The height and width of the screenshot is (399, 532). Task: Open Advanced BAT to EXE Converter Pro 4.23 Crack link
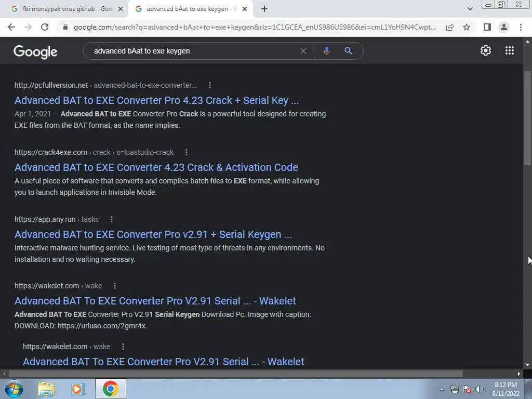pyautogui.click(x=156, y=100)
